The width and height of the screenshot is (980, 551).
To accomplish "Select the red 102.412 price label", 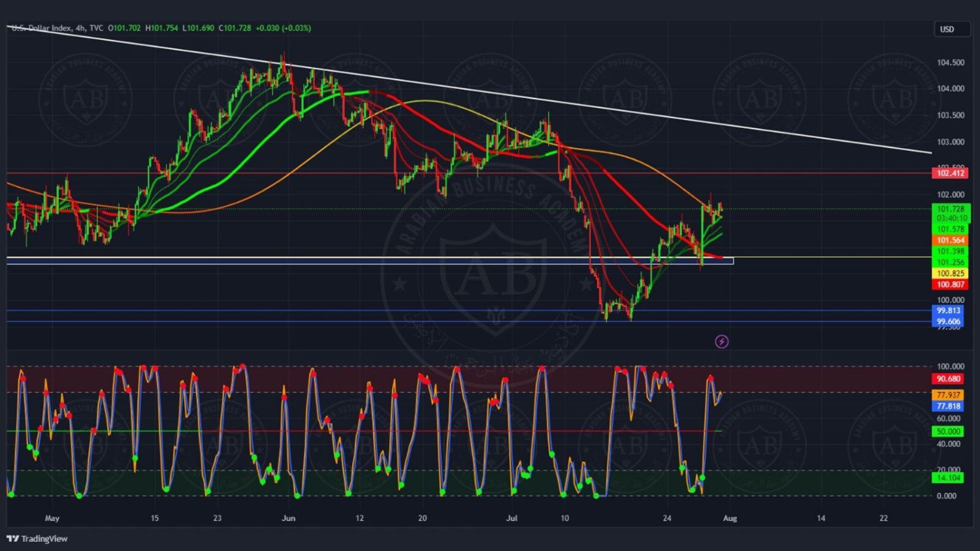I will (950, 173).
